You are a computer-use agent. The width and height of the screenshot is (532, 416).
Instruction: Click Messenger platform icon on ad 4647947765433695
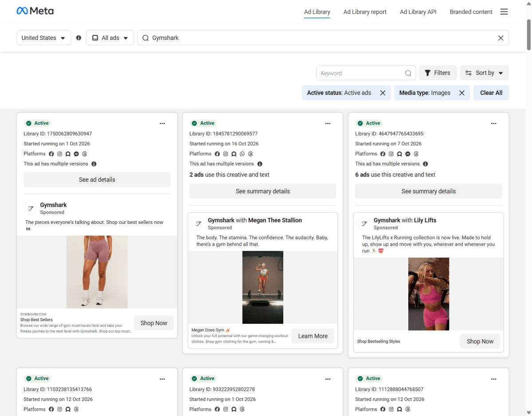coord(408,154)
